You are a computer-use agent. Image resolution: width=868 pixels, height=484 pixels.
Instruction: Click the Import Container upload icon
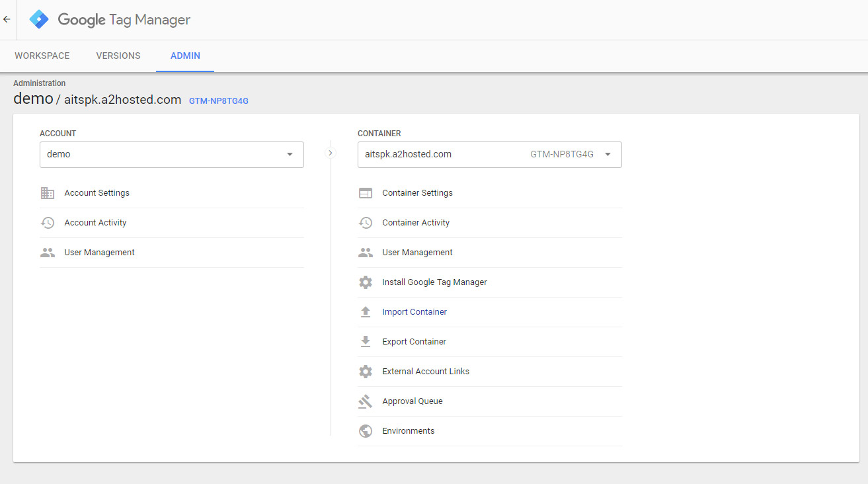pos(366,312)
